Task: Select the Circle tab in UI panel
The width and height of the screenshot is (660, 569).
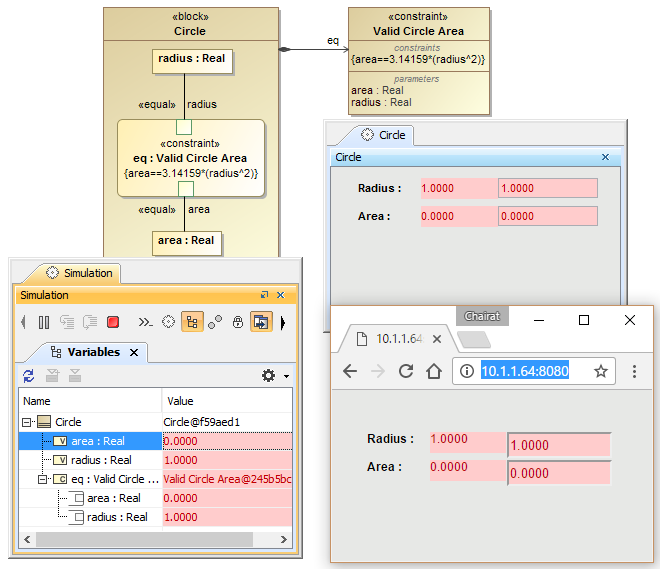Action: pos(383,135)
